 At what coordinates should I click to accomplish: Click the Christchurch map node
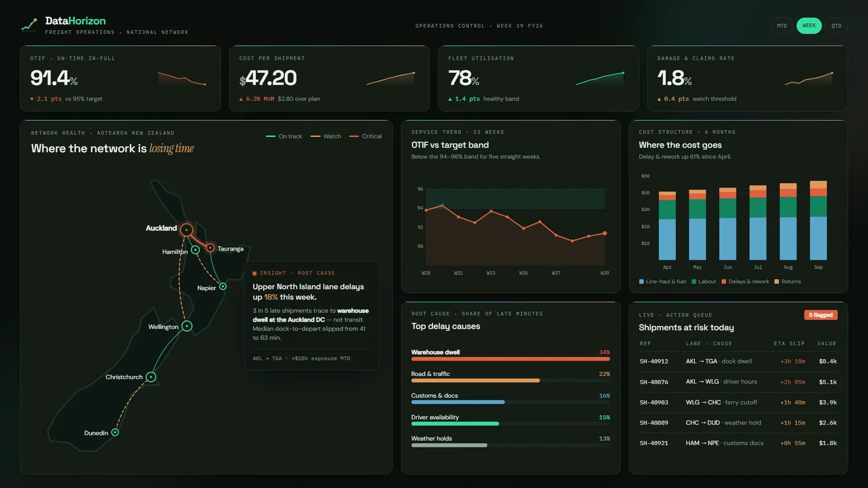(x=151, y=377)
